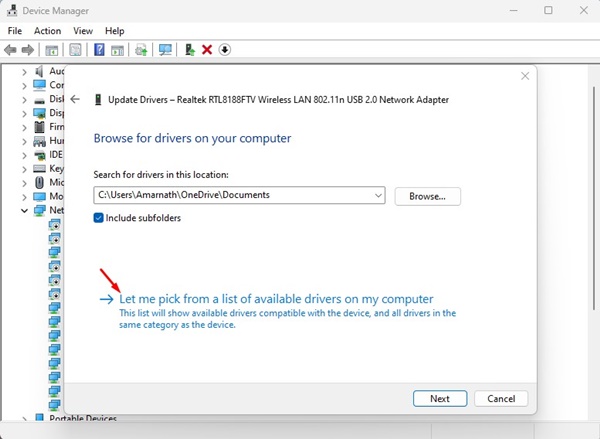Click the Disable device down-arrow icon
The width and height of the screenshot is (600, 439).
coord(225,50)
